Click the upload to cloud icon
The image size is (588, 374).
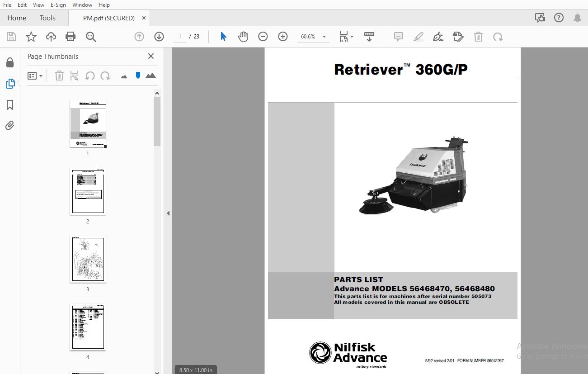tap(51, 37)
